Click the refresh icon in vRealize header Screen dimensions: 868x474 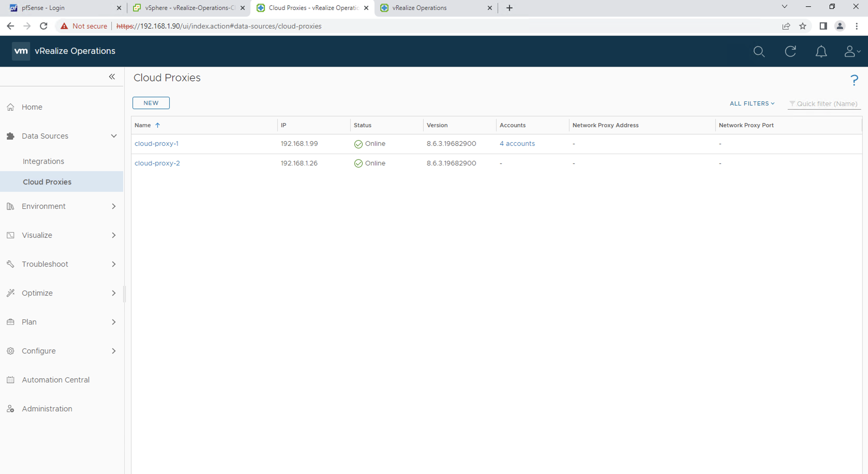(790, 51)
